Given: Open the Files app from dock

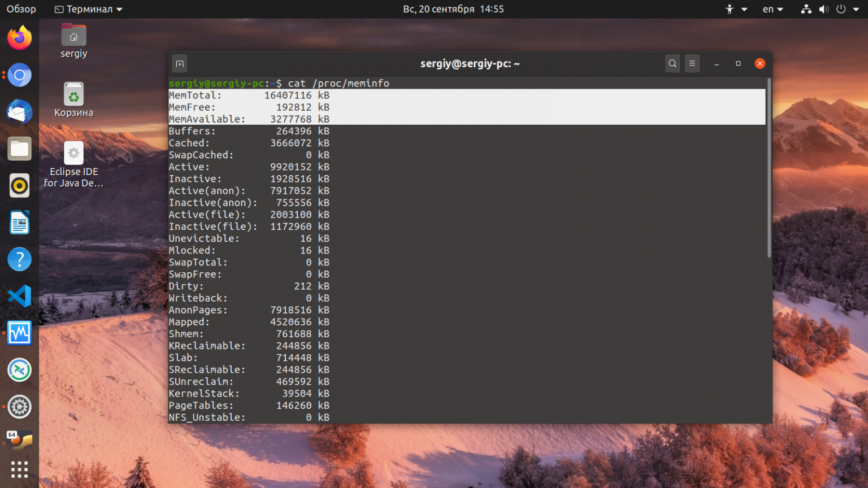Looking at the screenshot, I should [20, 149].
